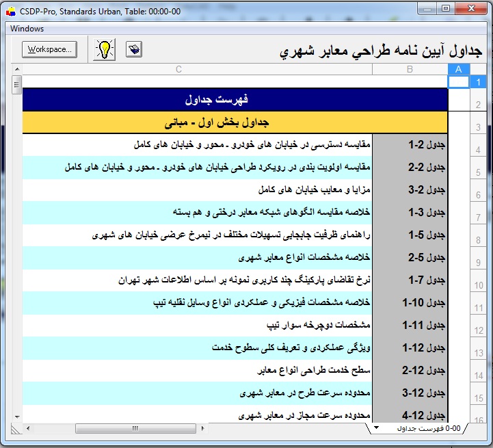Click cell جدول 3-12
Viewport: 493px width, 448px height.
point(410,393)
